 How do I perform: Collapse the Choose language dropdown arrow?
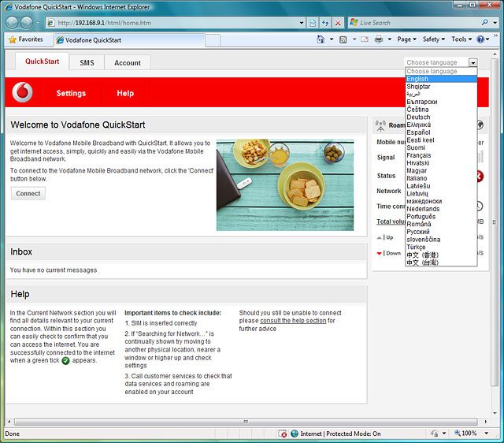coord(472,62)
